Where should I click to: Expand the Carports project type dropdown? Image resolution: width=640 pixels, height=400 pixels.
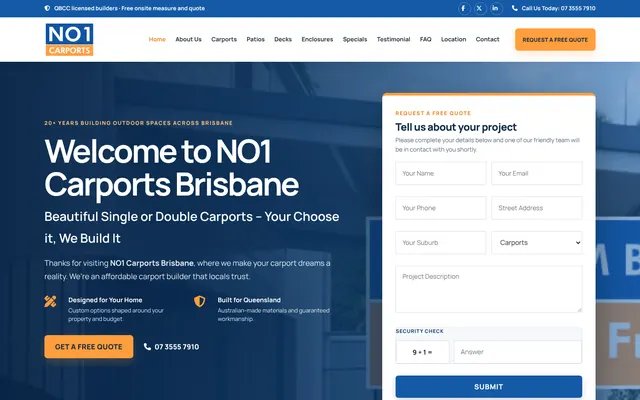click(537, 242)
